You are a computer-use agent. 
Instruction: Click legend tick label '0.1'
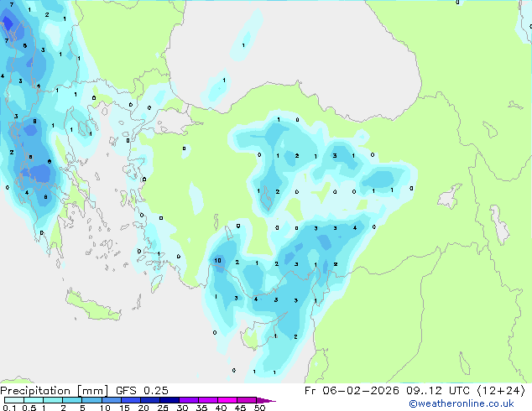pyautogui.click(x=9, y=408)
